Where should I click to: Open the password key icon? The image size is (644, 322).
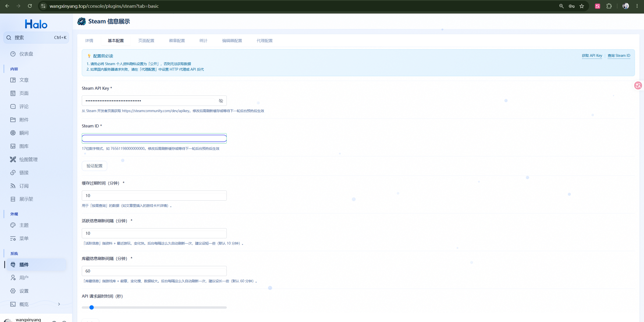(x=572, y=6)
